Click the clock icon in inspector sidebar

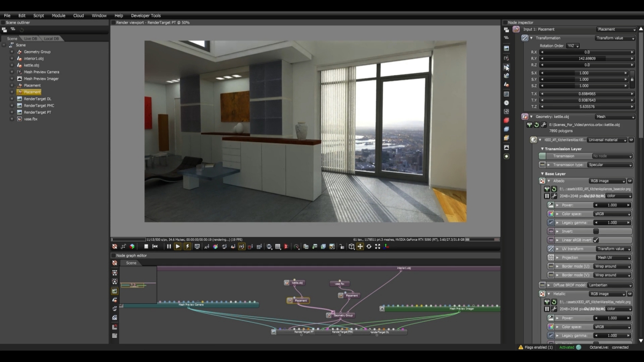click(506, 102)
